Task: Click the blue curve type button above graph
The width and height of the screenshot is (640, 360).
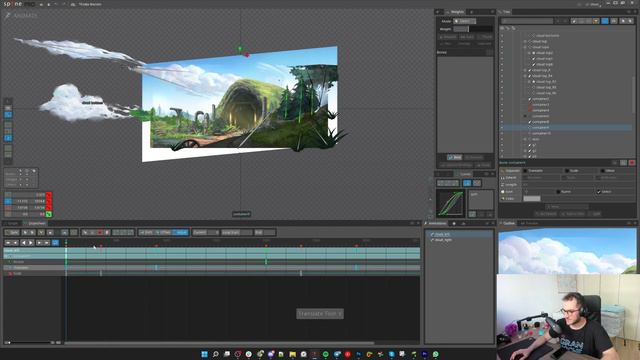Action: pyautogui.click(x=467, y=183)
